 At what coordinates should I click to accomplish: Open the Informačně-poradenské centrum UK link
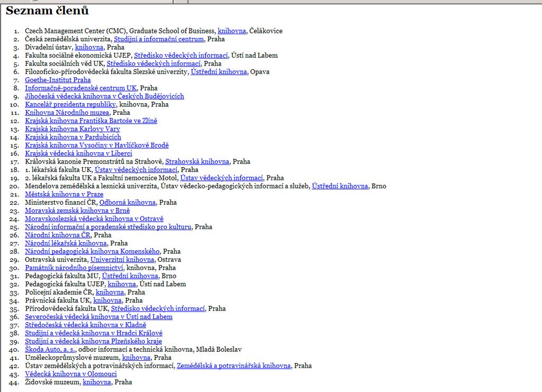(80, 88)
